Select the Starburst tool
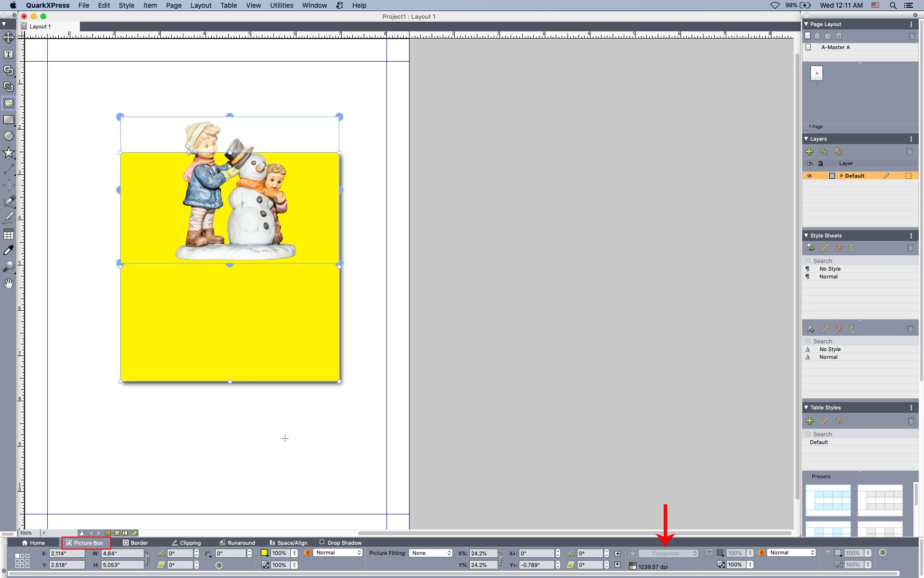The width and height of the screenshot is (924, 578). tap(9, 153)
